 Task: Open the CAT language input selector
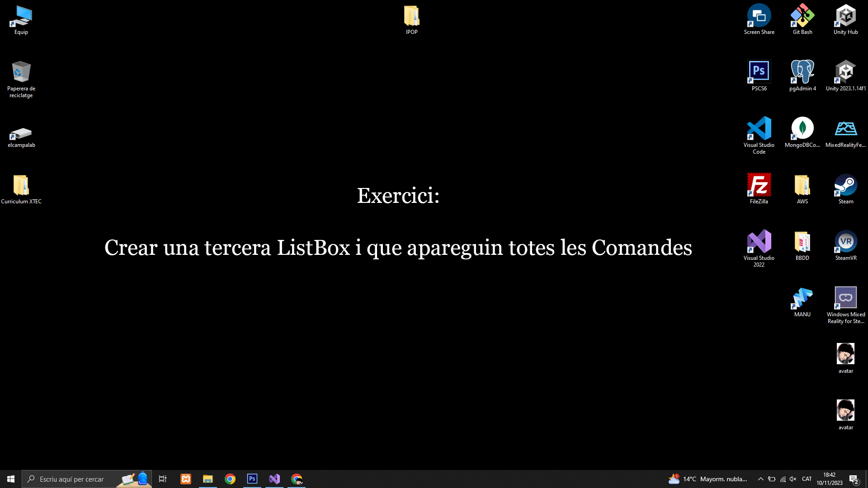click(807, 479)
